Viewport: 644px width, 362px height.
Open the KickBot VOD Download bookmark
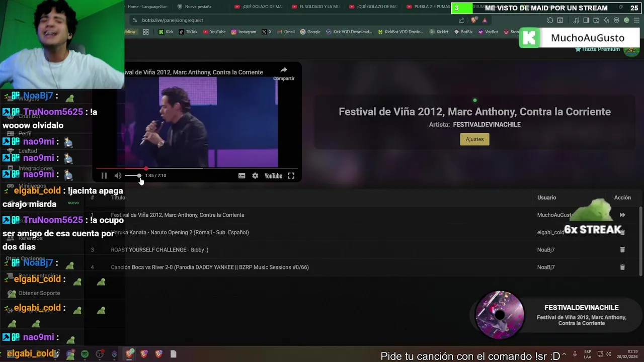coord(400,32)
